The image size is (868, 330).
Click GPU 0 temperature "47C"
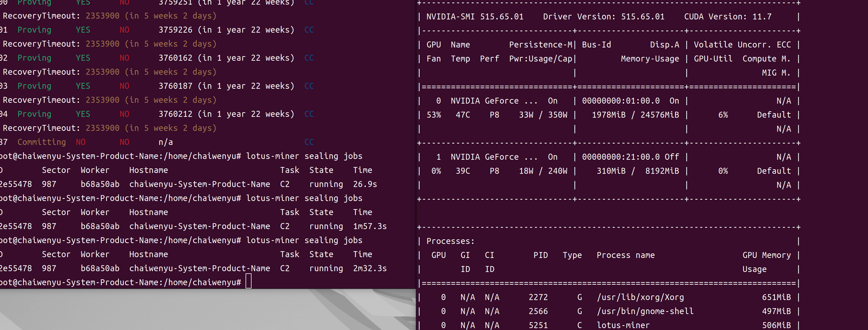[x=463, y=115]
